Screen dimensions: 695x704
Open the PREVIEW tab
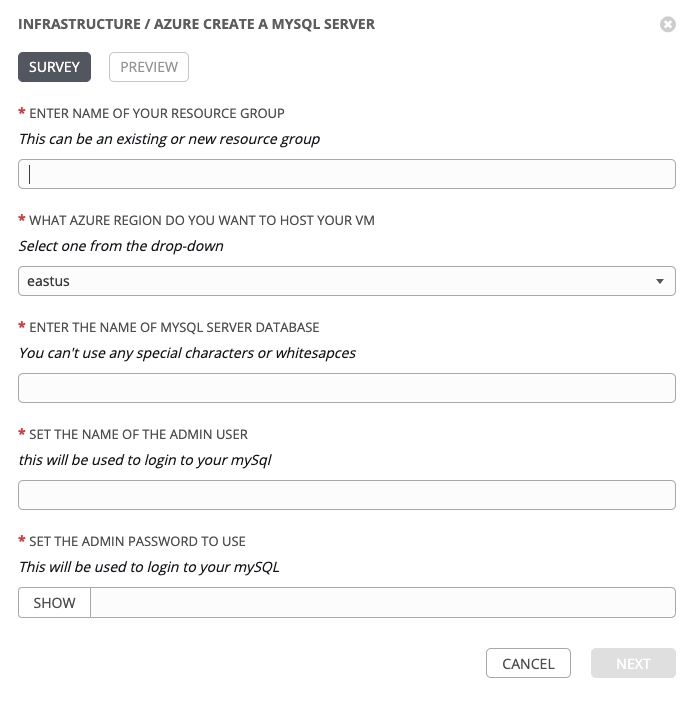tap(149, 67)
